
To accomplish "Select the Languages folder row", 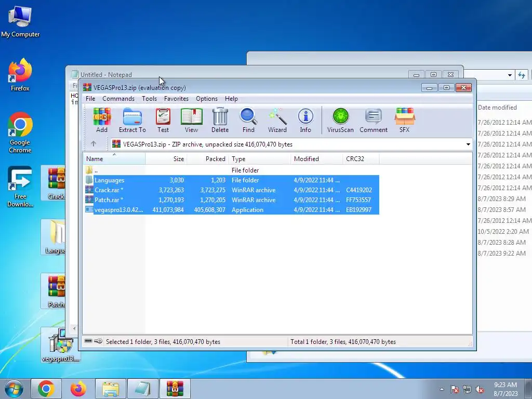I will tap(231, 180).
